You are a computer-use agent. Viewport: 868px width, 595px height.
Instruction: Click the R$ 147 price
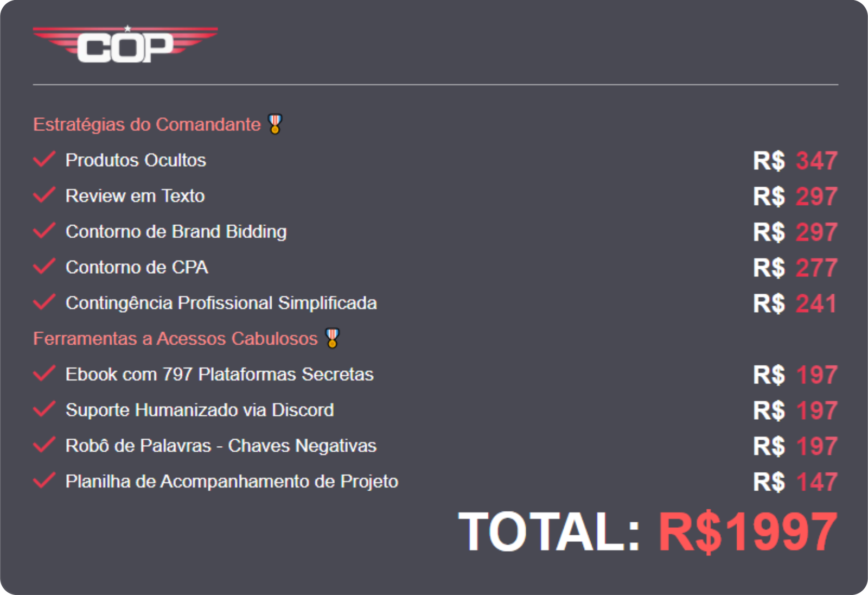(795, 482)
